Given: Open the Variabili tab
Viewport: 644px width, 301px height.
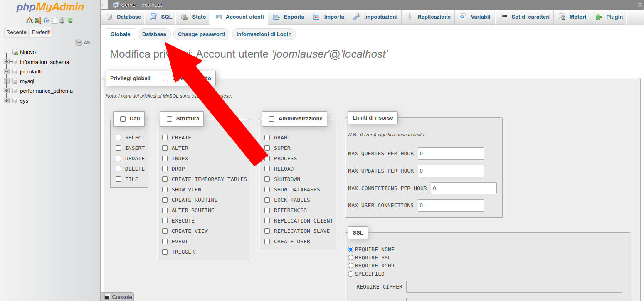Looking at the screenshot, I should (x=476, y=17).
